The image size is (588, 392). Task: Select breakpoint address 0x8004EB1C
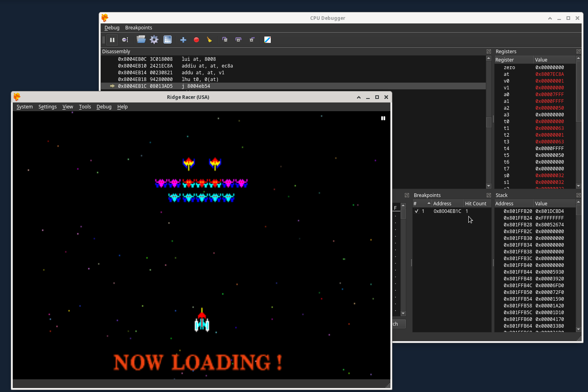(x=447, y=211)
